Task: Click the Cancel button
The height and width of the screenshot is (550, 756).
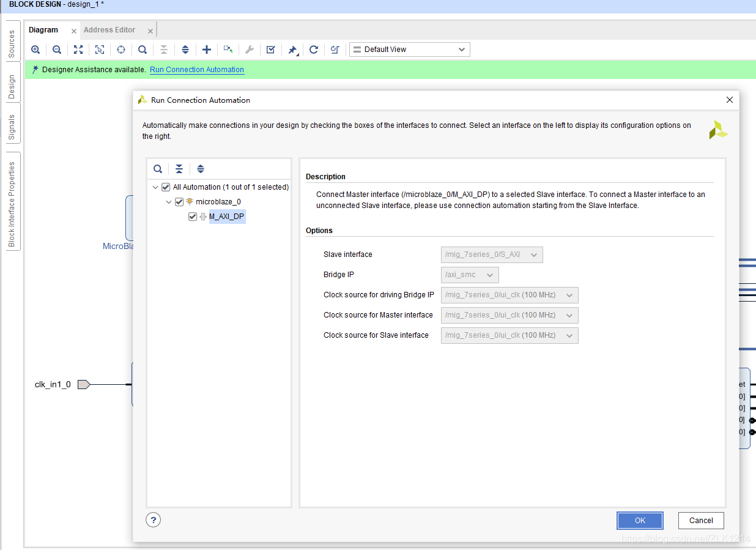Action: [701, 521]
